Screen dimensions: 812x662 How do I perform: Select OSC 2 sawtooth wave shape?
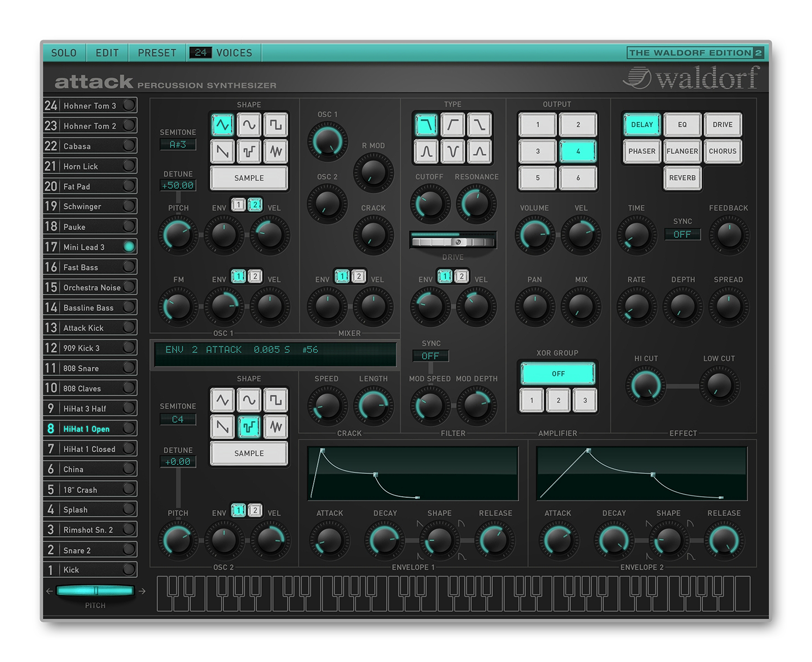[222, 427]
